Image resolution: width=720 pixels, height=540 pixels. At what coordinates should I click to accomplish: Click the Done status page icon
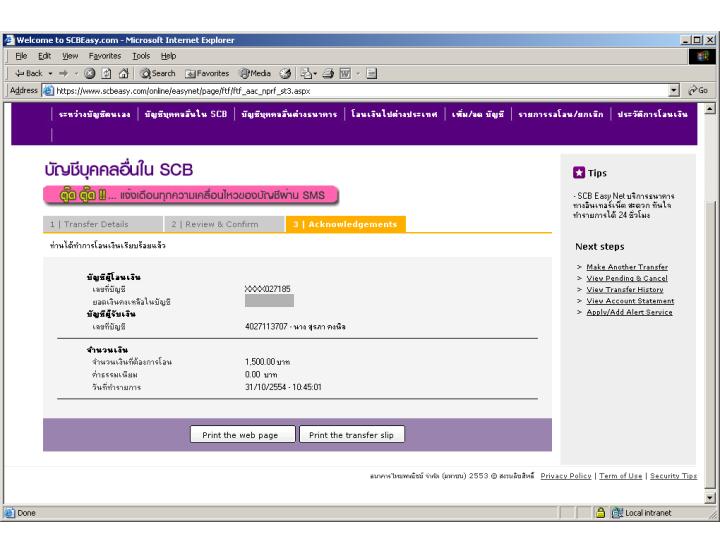tap(10, 512)
